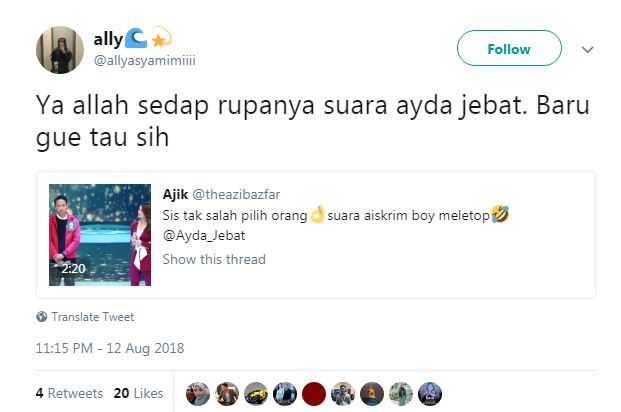Click Show this thread link
The width and height of the screenshot is (621, 412).
pyautogui.click(x=214, y=259)
